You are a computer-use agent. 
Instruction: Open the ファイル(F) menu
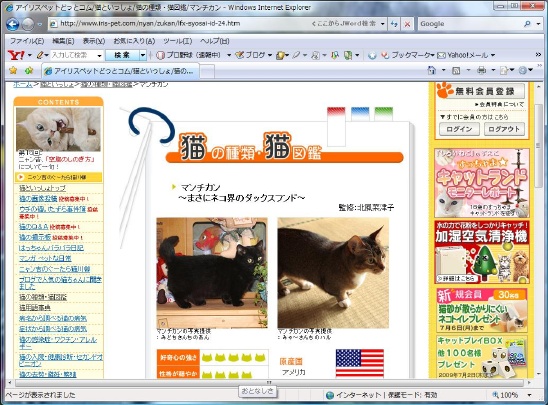(x=27, y=41)
